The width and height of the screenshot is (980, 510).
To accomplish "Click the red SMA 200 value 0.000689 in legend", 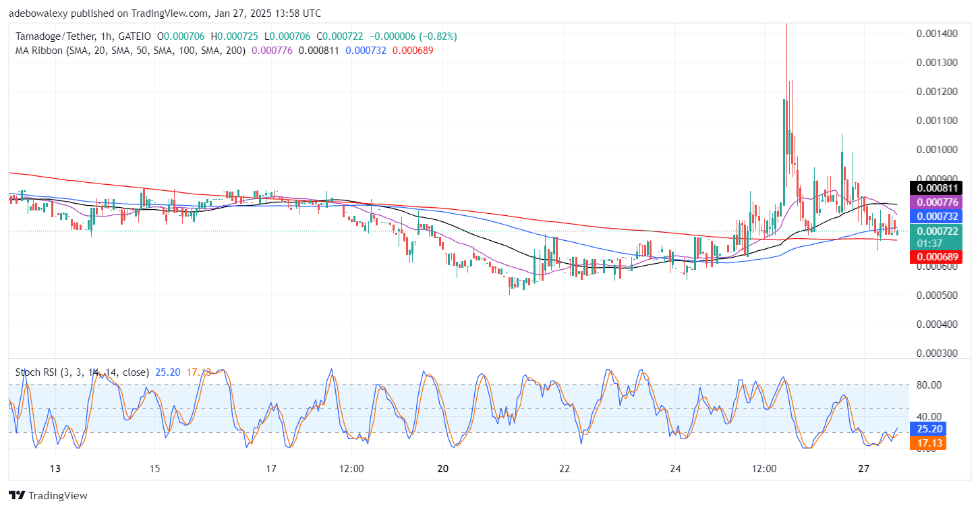I will coord(413,50).
